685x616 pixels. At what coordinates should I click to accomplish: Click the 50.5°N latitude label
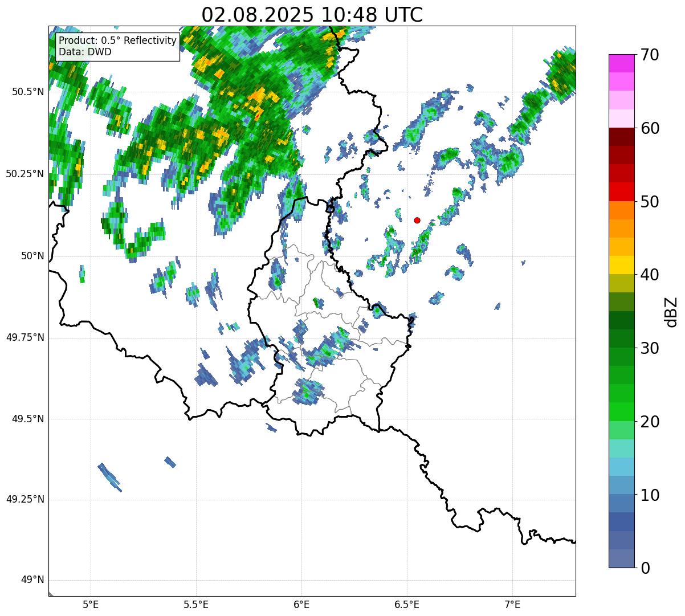coord(28,92)
